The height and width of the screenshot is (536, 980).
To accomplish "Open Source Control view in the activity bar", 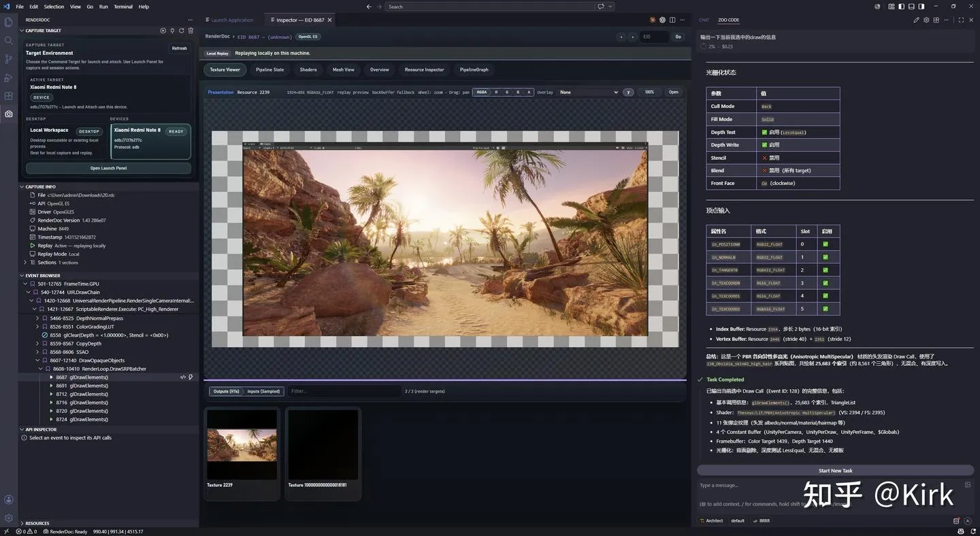I will pos(9,59).
